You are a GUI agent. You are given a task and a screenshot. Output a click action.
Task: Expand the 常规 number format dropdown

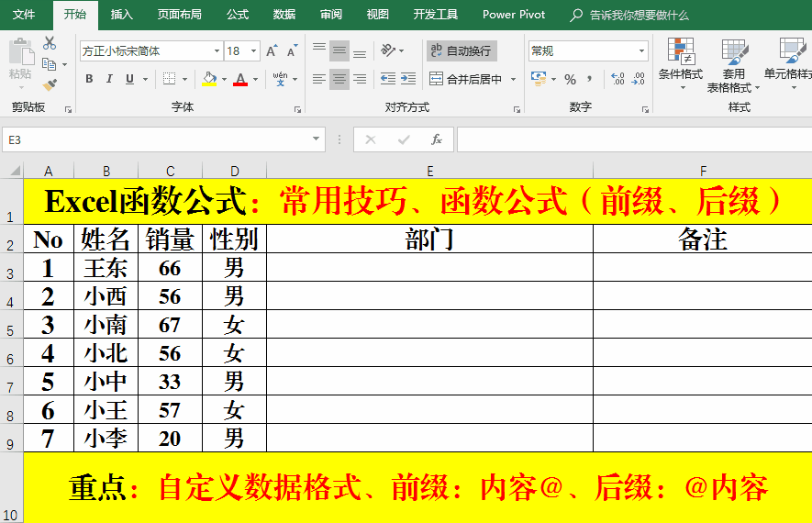641,51
